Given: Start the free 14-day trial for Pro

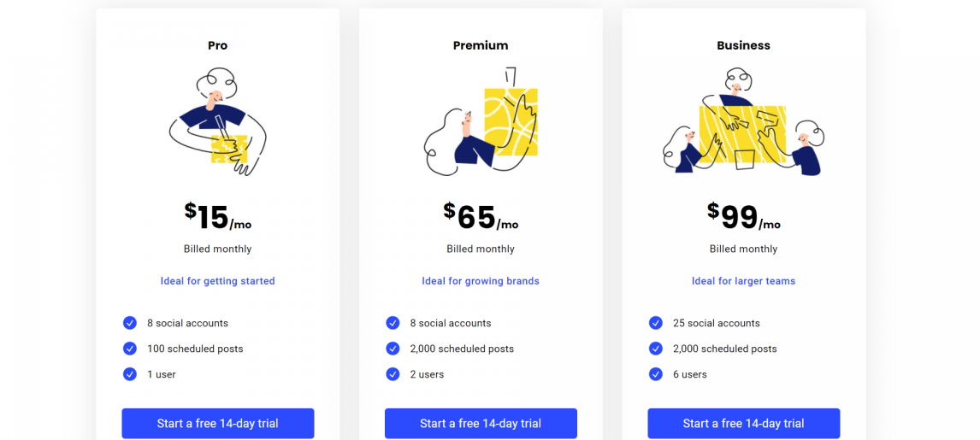Looking at the screenshot, I should pos(217,424).
